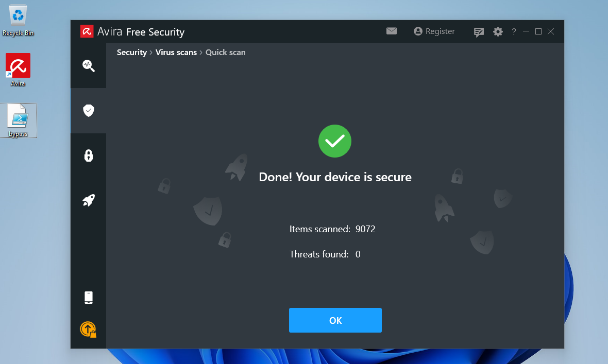This screenshot has width=608, height=364.
Task: Click the Register account link
Action: pos(434,31)
